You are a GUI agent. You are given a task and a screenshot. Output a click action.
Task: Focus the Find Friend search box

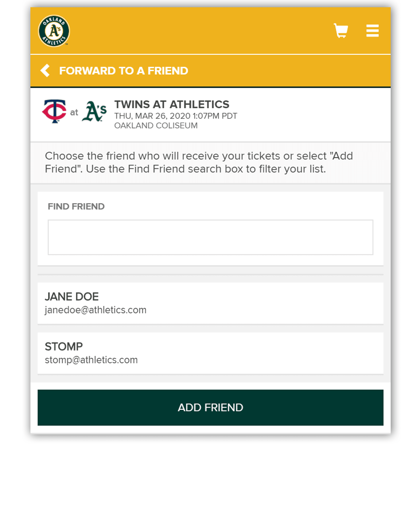(x=210, y=237)
